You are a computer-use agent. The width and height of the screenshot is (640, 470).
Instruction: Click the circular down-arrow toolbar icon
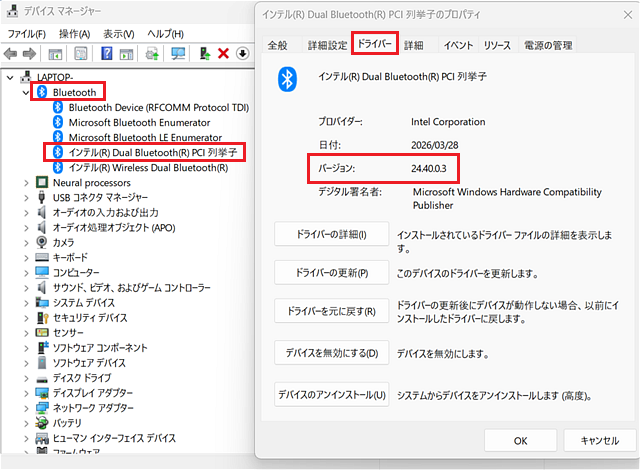242,53
